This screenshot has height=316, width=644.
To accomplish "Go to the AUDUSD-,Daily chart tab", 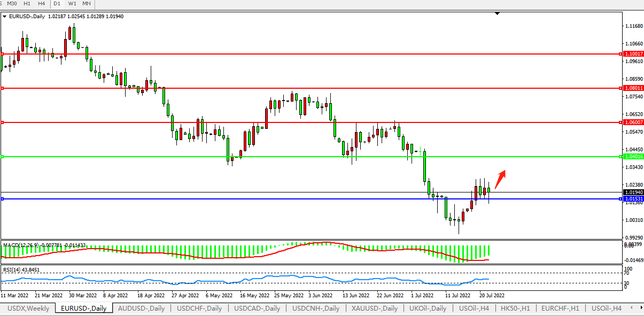I will (x=142, y=309).
